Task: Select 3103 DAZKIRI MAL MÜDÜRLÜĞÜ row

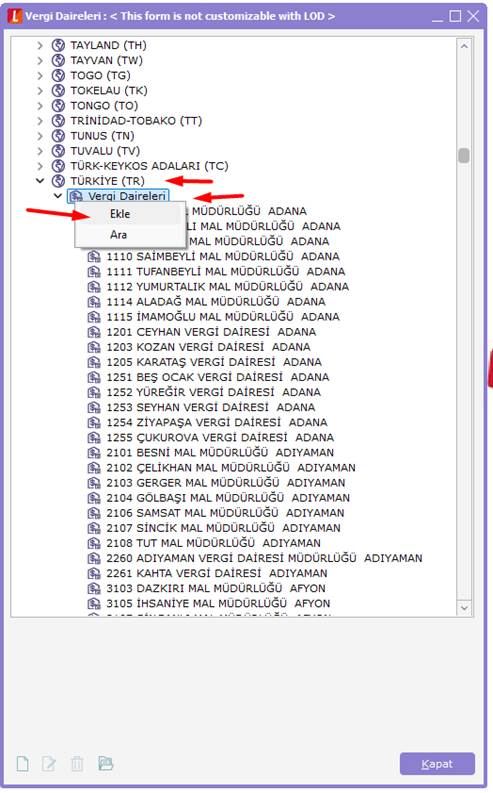Action: (x=215, y=589)
